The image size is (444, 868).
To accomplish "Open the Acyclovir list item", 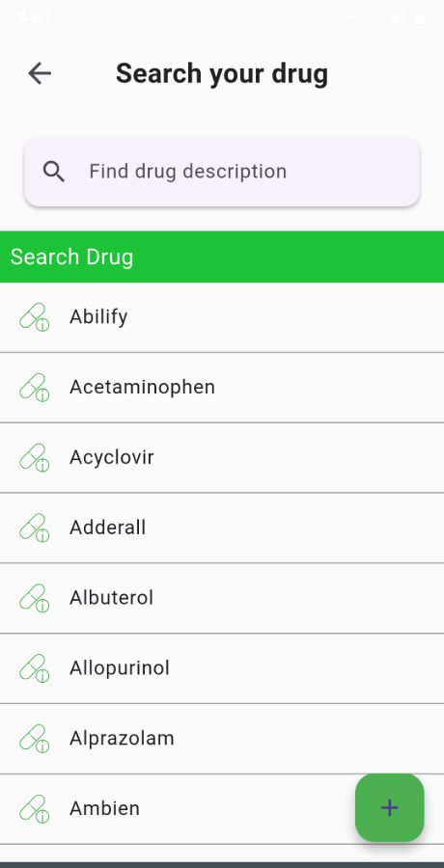I will tap(222, 458).
